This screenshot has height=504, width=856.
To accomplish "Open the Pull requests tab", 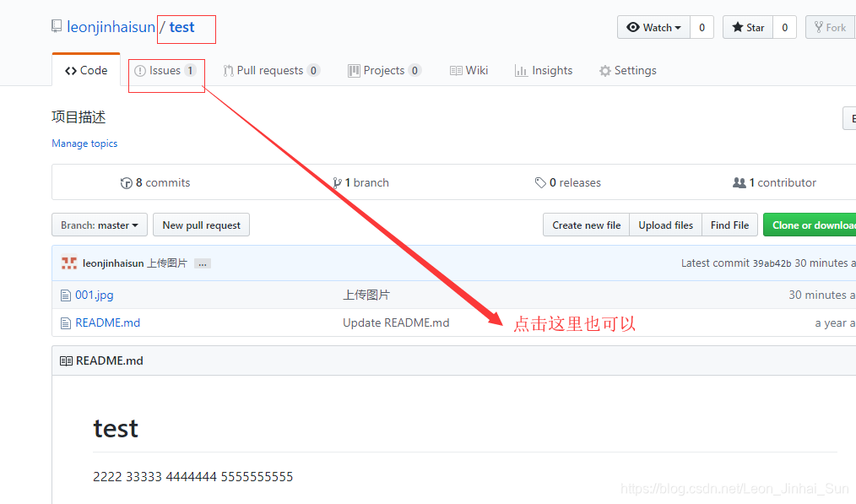I will pos(271,70).
